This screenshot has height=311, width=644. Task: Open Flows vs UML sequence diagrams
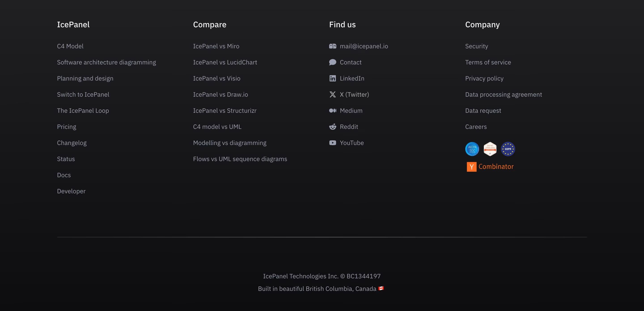(x=240, y=159)
